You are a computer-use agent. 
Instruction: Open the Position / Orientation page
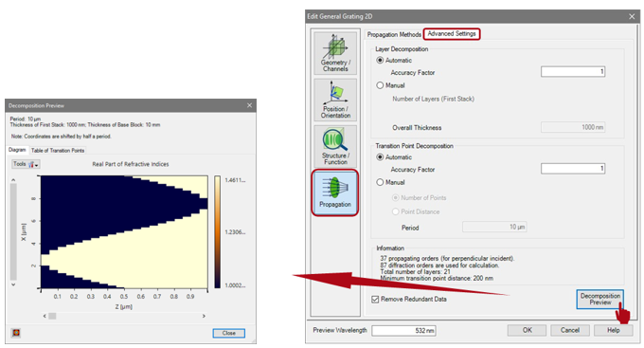(x=335, y=100)
